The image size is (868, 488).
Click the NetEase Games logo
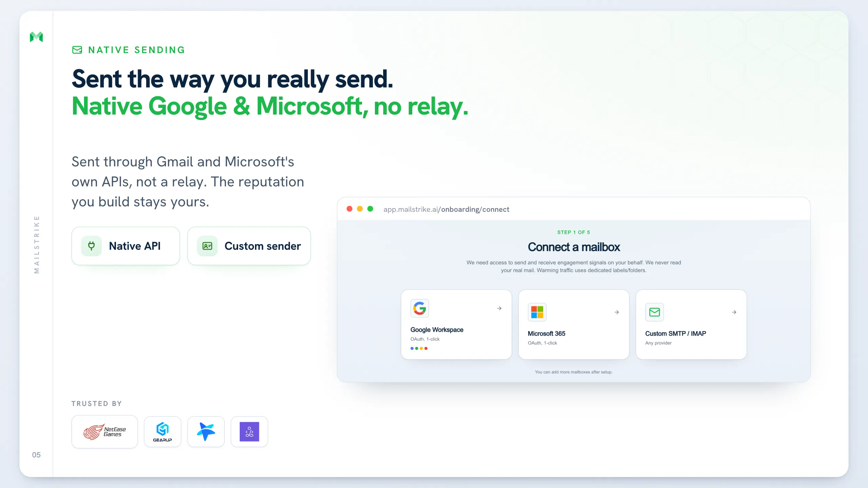[105, 432]
